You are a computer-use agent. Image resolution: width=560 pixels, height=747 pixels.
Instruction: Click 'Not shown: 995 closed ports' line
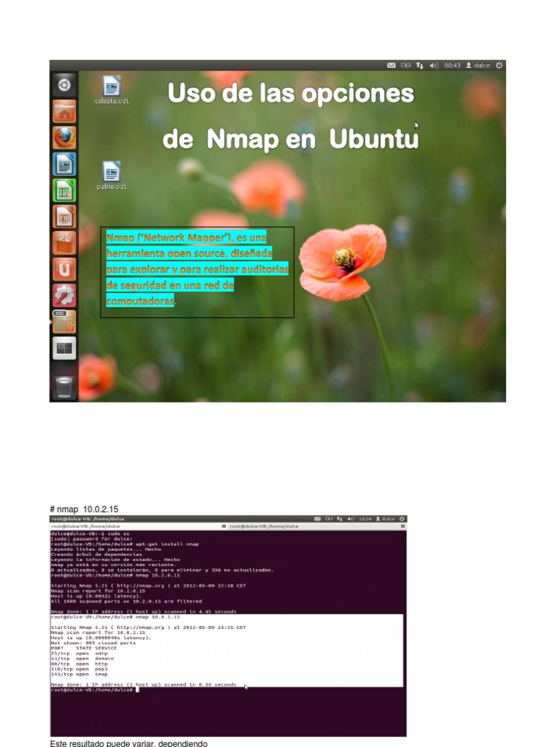point(93,643)
